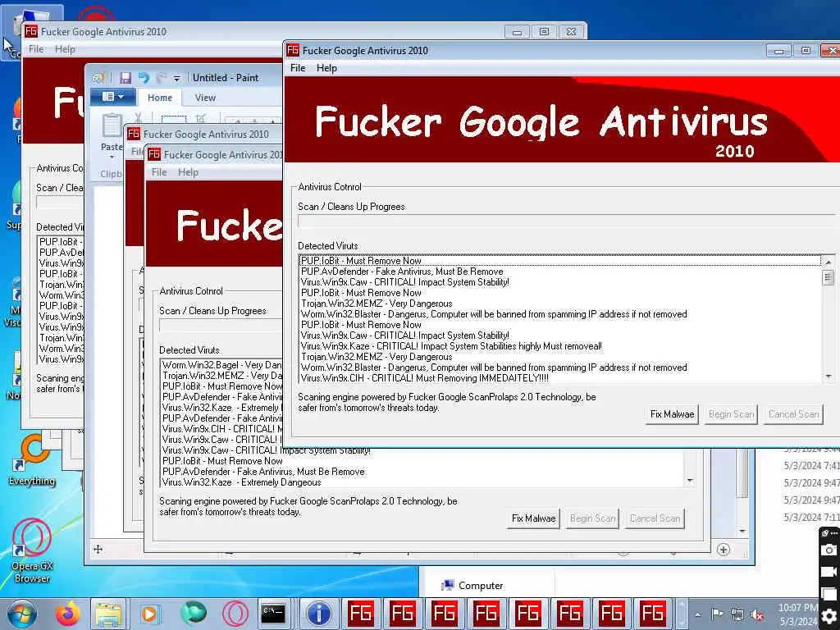
Task: Select the highlighted top PUP.IoBit row in front window
Action: pos(559,261)
